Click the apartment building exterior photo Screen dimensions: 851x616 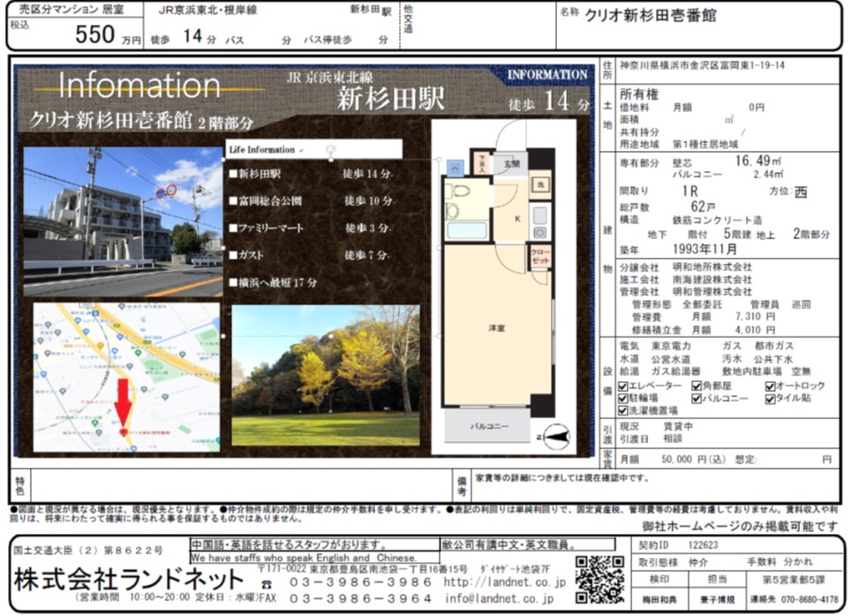(123, 222)
